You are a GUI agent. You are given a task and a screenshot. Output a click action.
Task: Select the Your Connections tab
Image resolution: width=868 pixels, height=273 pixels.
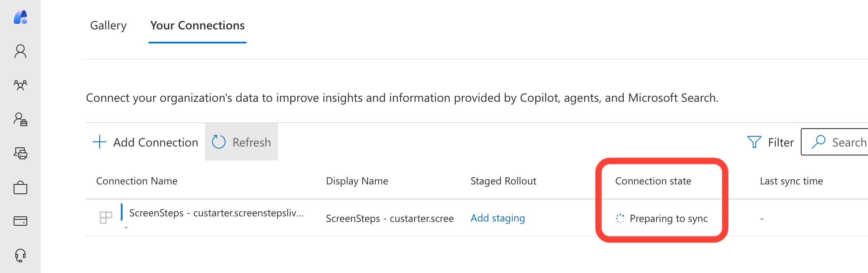[x=197, y=26]
